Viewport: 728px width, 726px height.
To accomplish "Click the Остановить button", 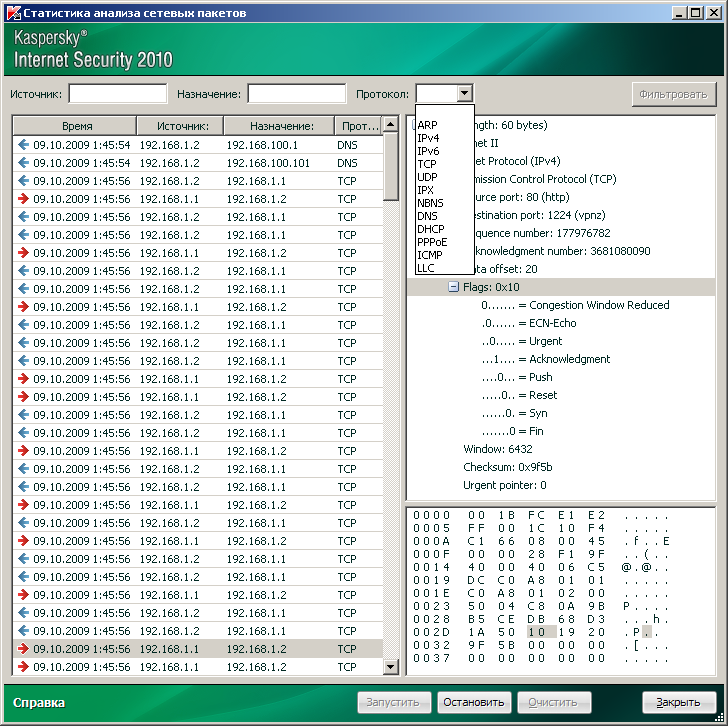I will [474, 702].
